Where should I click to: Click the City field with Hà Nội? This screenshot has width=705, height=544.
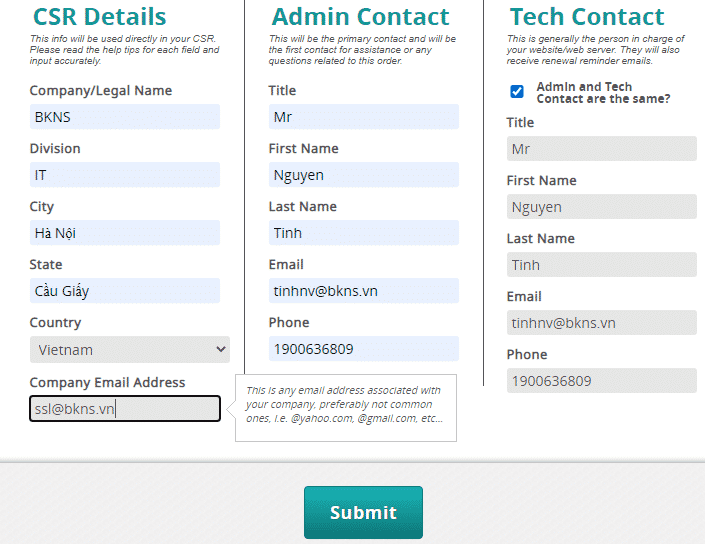pyautogui.click(x=125, y=233)
